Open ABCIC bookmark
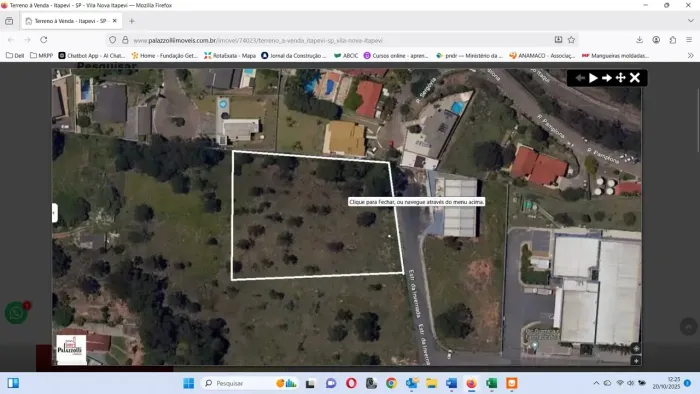 346,56
